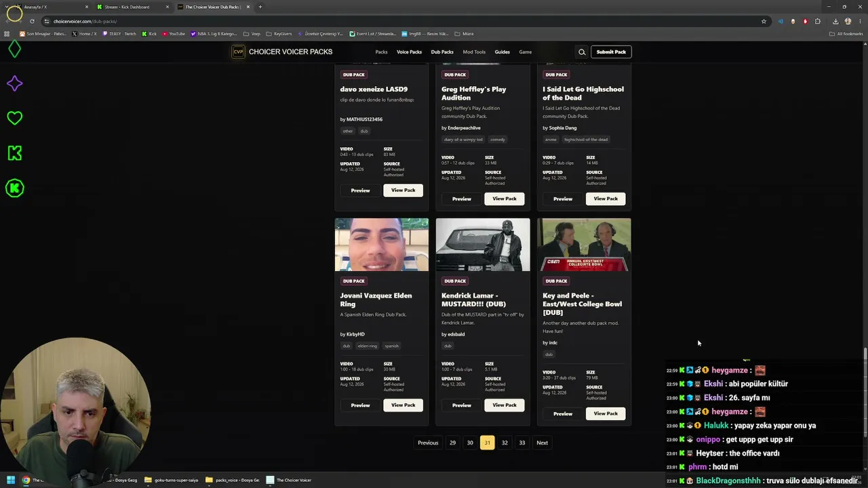
Task: Open Chrome from the taskbar
Action: pos(26,480)
